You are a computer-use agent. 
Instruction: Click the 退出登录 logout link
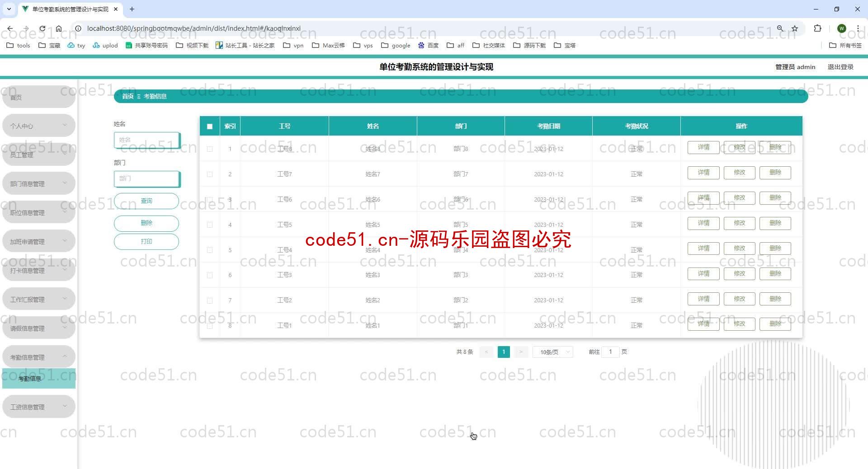coord(840,67)
